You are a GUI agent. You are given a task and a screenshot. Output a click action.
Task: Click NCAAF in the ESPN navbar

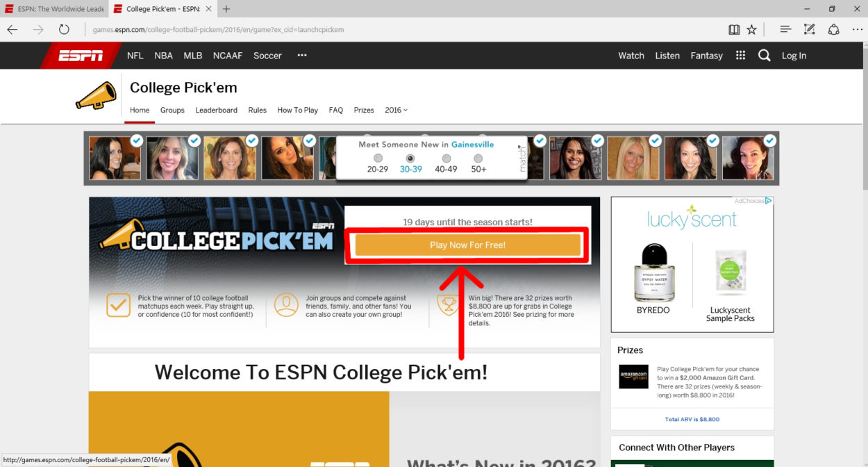click(228, 56)
